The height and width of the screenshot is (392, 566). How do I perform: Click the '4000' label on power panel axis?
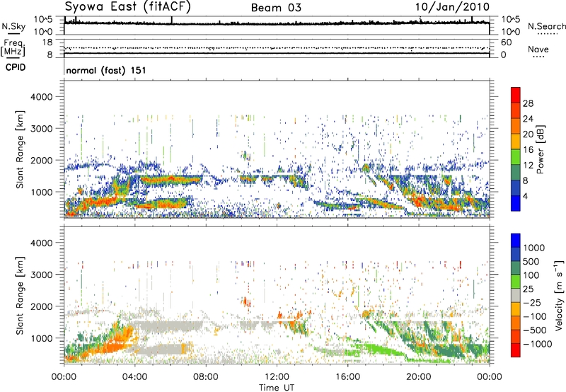tap(41, 97)
